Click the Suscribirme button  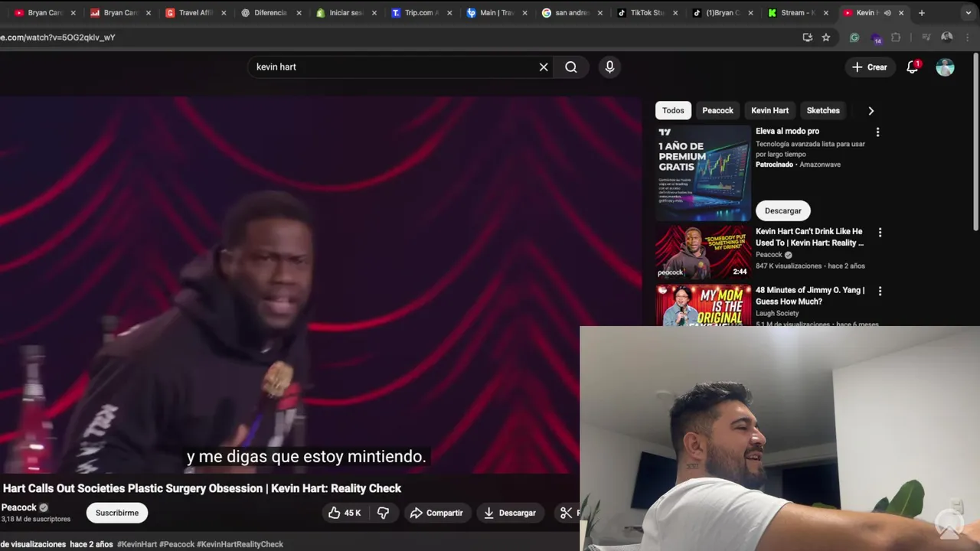pyautogui.click(x=117, y=513)
